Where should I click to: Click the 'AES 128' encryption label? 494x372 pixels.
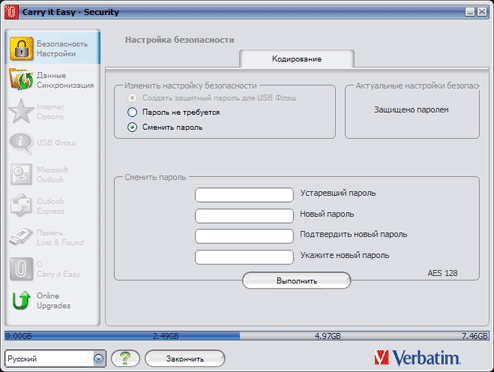[x=443, y=273]
